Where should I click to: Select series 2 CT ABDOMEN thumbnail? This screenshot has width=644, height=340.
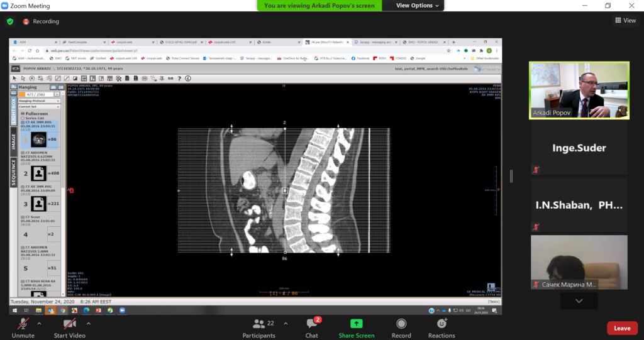coord(38,173)
